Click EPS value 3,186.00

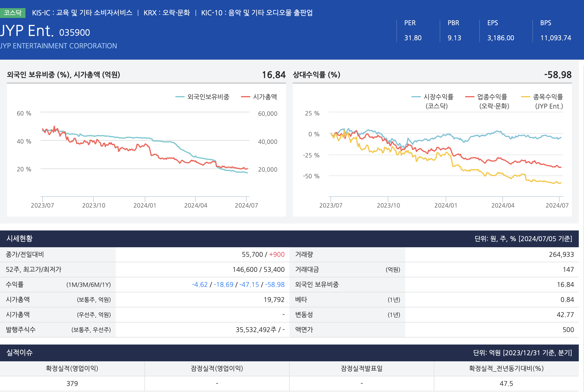tap(500, 38)
